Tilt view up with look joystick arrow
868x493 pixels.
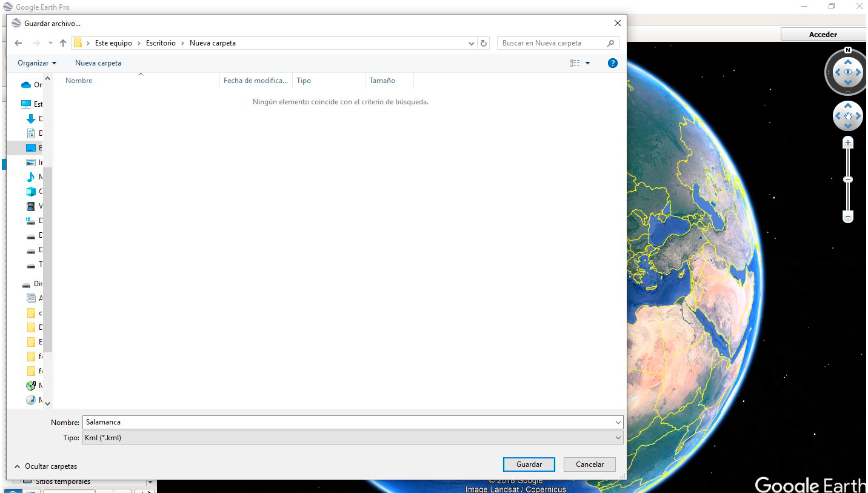pos(848,61)
